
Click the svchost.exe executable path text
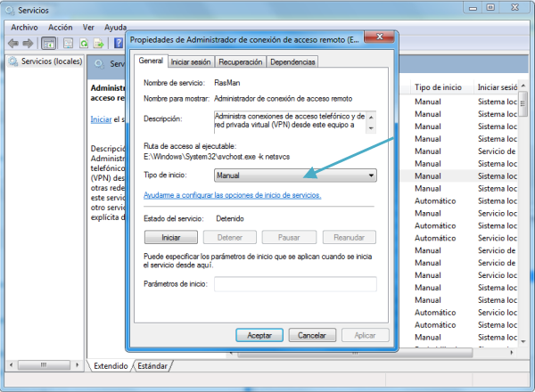click(x=217, y=157)
